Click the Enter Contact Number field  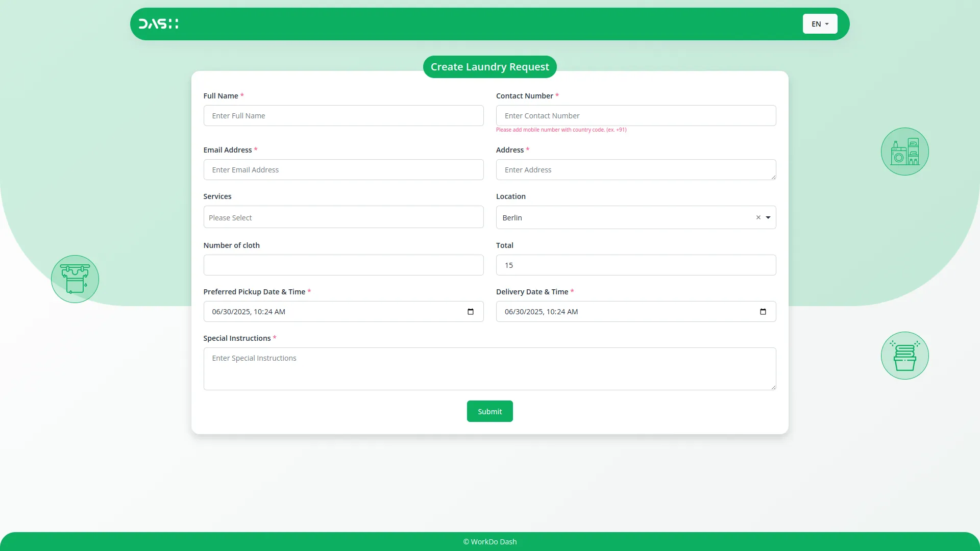(636, 115)
